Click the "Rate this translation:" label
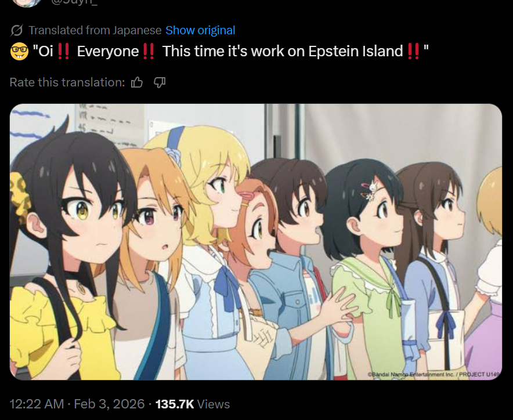 tap(67, 82)
